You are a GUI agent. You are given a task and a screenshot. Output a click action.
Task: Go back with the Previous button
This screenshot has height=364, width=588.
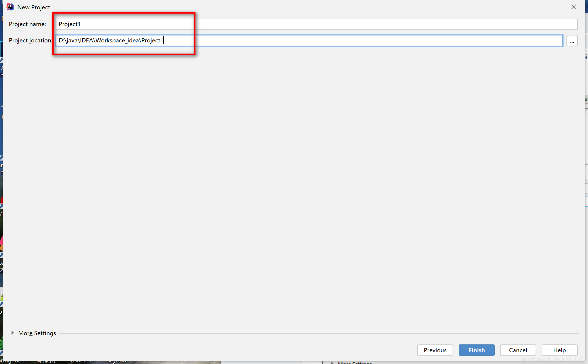[x=435, y=350]
